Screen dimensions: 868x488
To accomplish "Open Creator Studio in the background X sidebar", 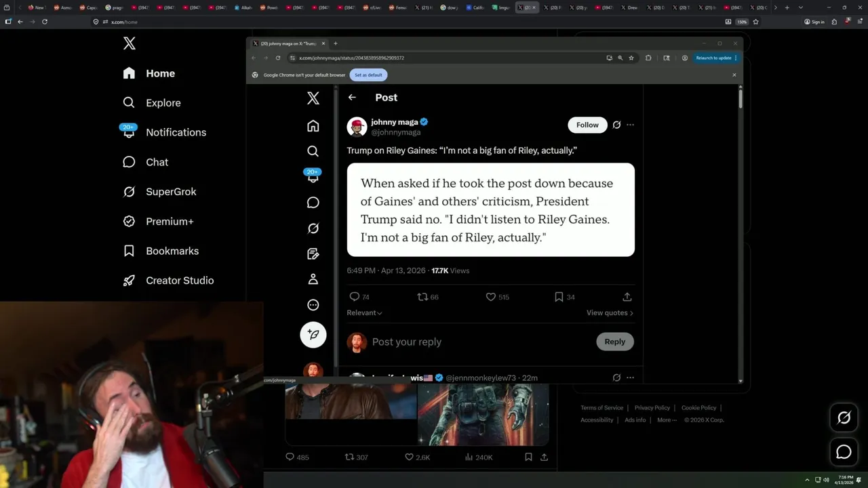I will 168,281.
